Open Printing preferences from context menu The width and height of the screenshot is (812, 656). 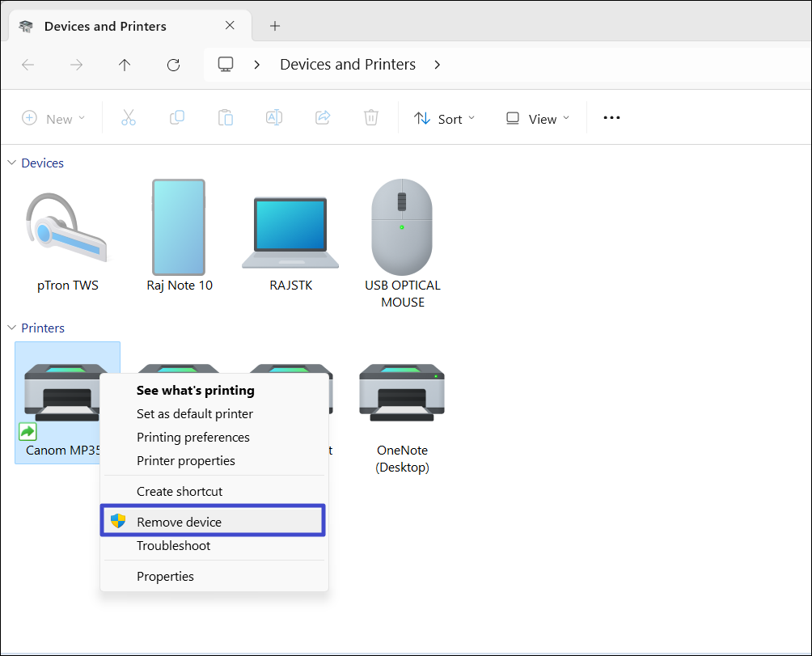coord(193,437)
